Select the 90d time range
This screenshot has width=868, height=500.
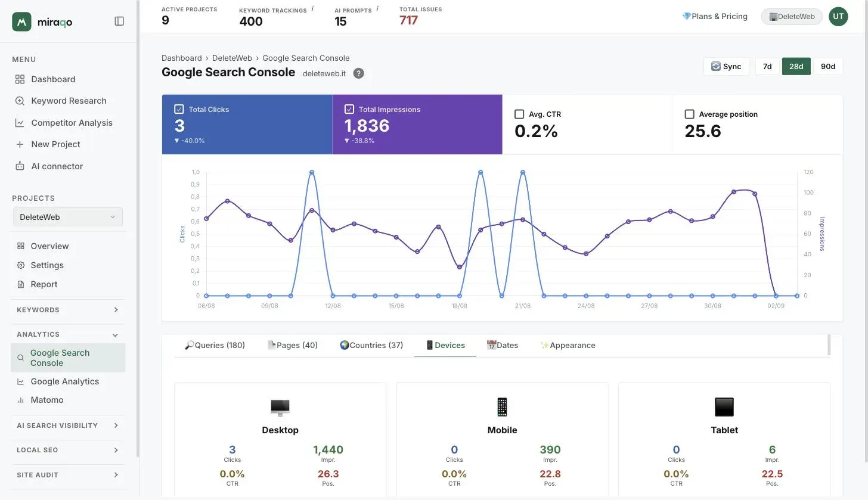coord(828,66)
